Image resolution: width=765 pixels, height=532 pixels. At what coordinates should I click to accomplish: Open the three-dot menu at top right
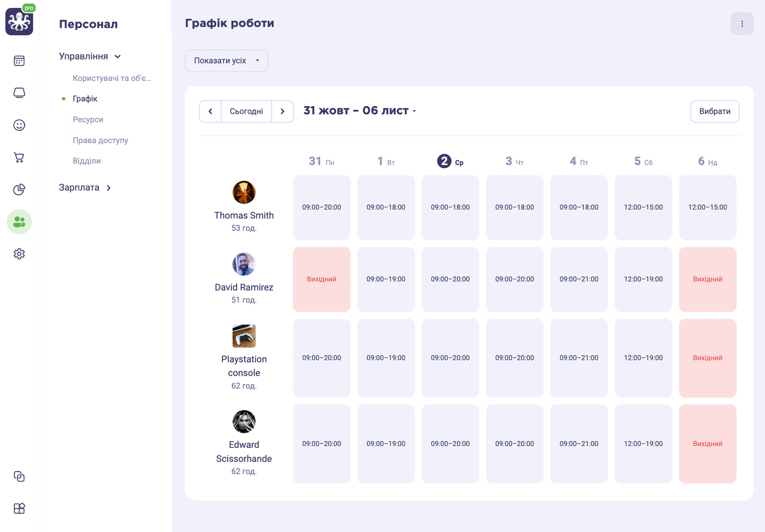pyautogui.click(x=742, y=23)
